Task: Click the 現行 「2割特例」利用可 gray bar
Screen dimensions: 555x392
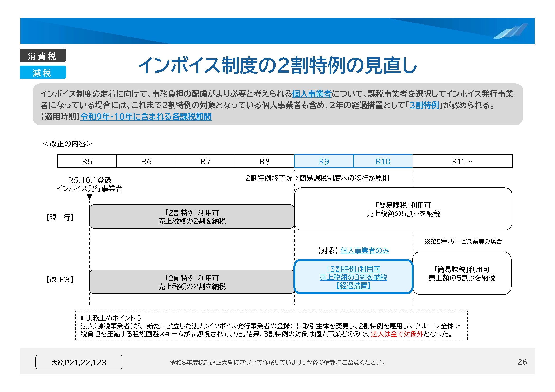Action: click(x=192, y=217)
